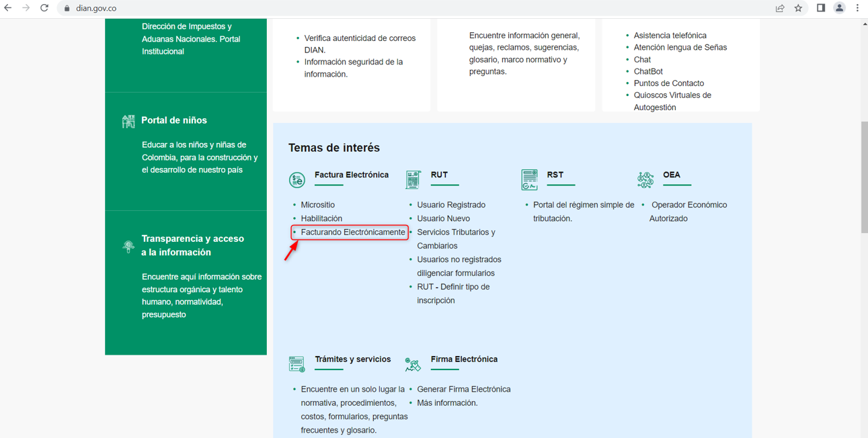Screen dimensions: 868x438
Task: Click the Transparencia y acceso icon
Action: pyautogui.click(x=128, y=246)
